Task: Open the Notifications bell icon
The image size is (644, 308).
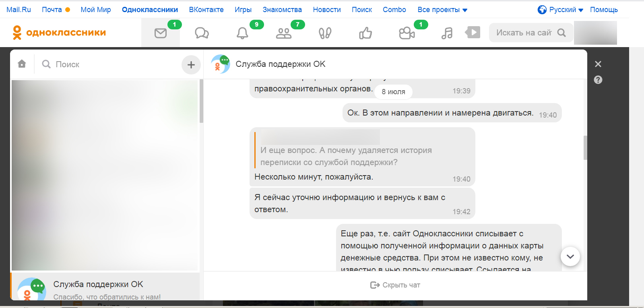Action: (x=242, y=33)
